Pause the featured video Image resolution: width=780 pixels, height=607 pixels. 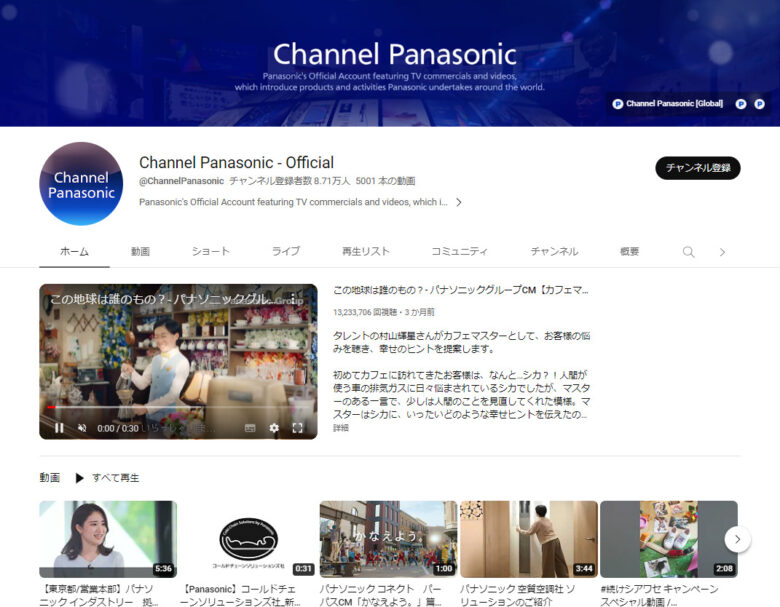point(59,427)
